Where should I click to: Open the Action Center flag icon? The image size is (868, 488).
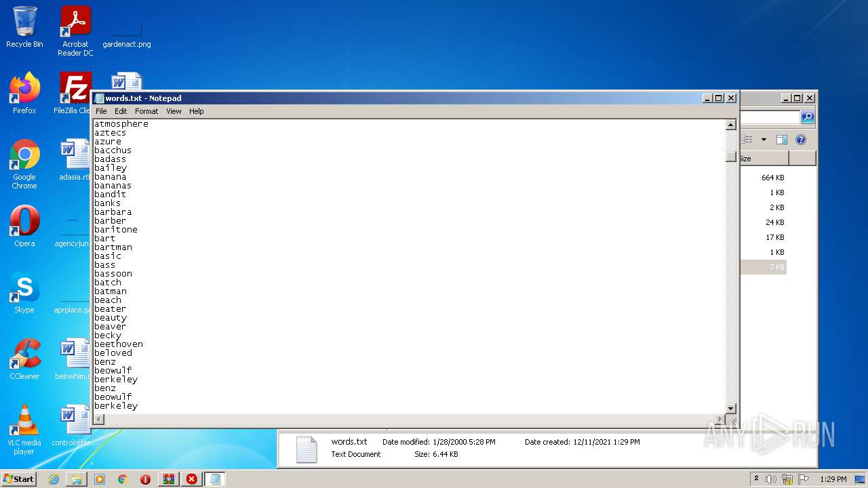coord(804,479)
